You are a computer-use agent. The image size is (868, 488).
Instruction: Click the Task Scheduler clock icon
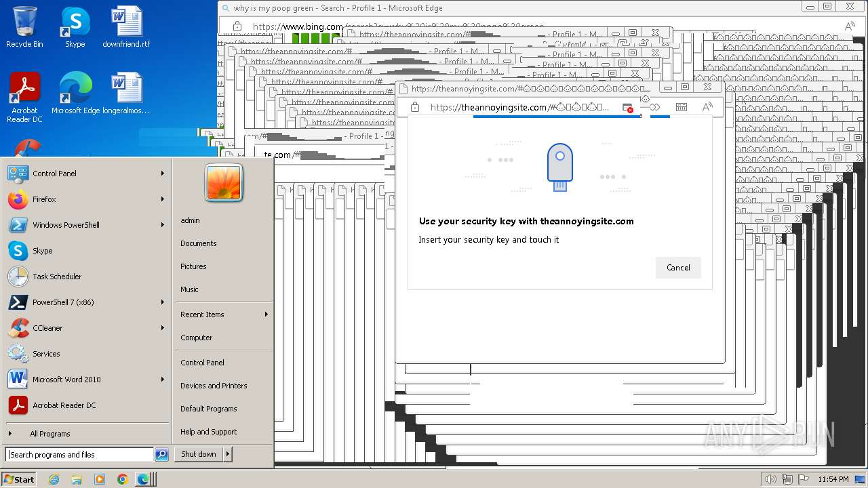pos(18,277)
